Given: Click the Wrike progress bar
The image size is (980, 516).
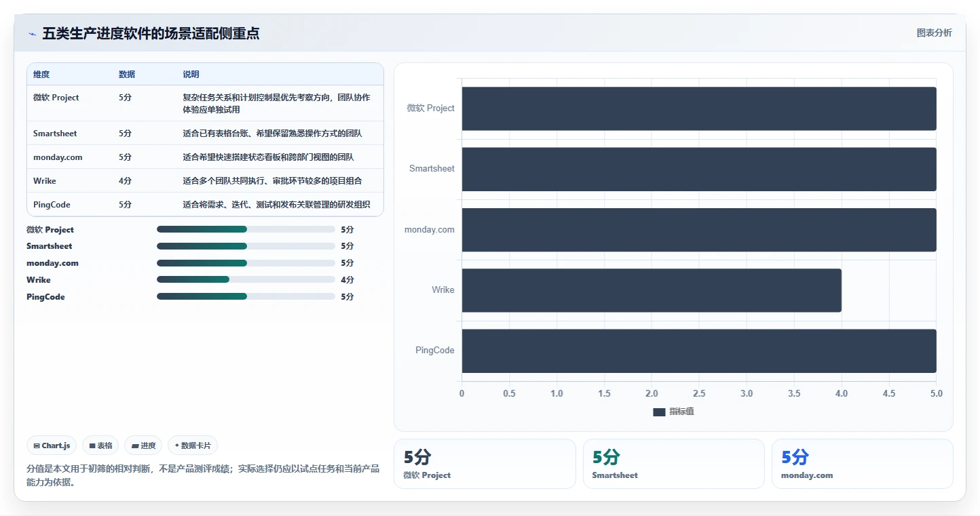Looking at the screenshot, I should tap(246, 280).
